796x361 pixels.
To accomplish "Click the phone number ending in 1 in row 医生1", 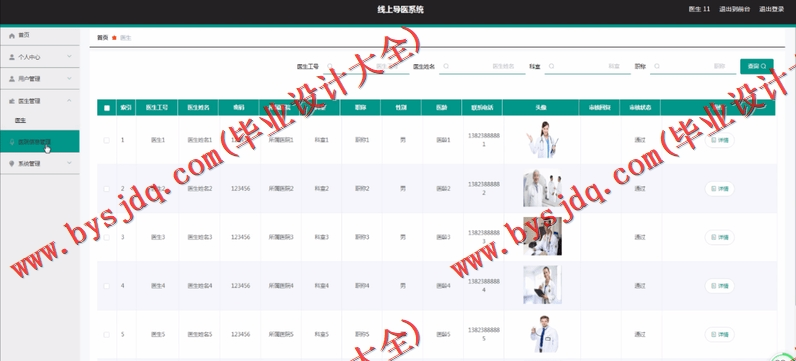I will [x=483, y=140].
